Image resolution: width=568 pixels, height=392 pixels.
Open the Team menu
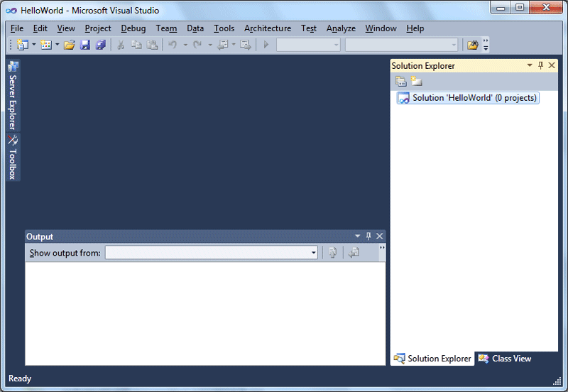point(166,28)
